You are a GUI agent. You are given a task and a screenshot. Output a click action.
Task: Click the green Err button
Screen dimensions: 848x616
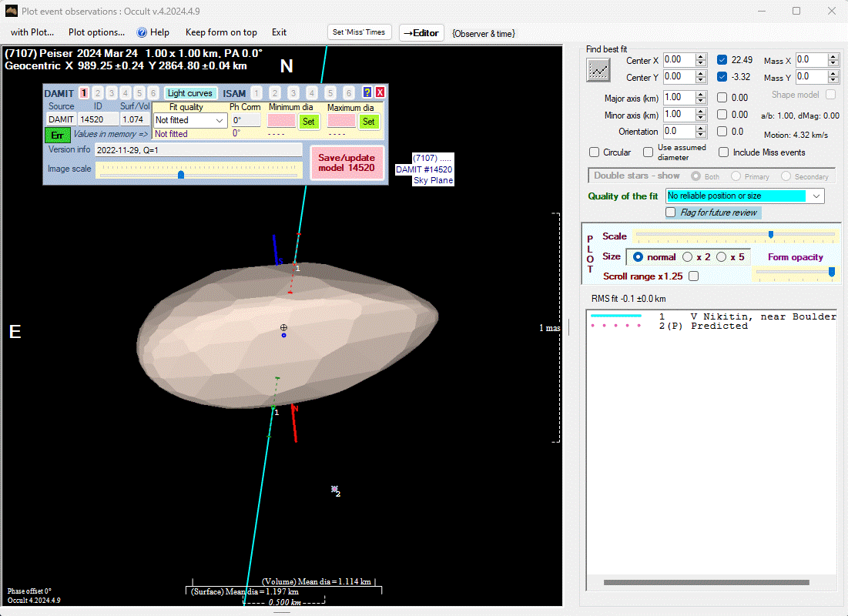click(x=57, y=135)
